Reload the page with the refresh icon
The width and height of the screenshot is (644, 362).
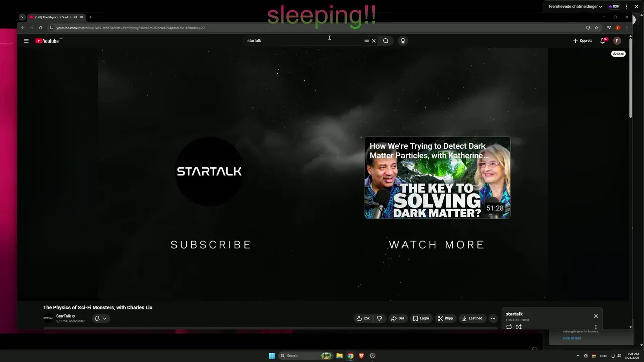41,28
